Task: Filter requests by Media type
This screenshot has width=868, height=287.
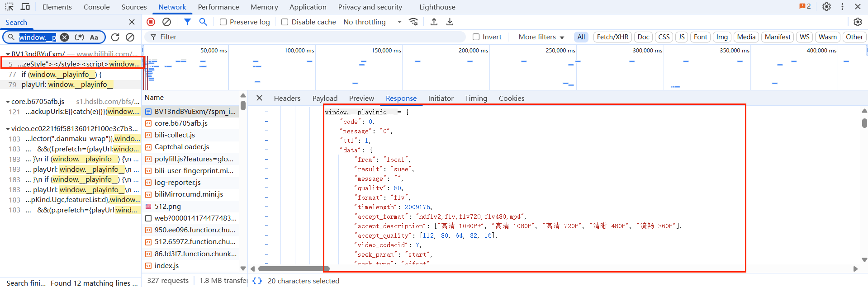Action: pos(746,37)
